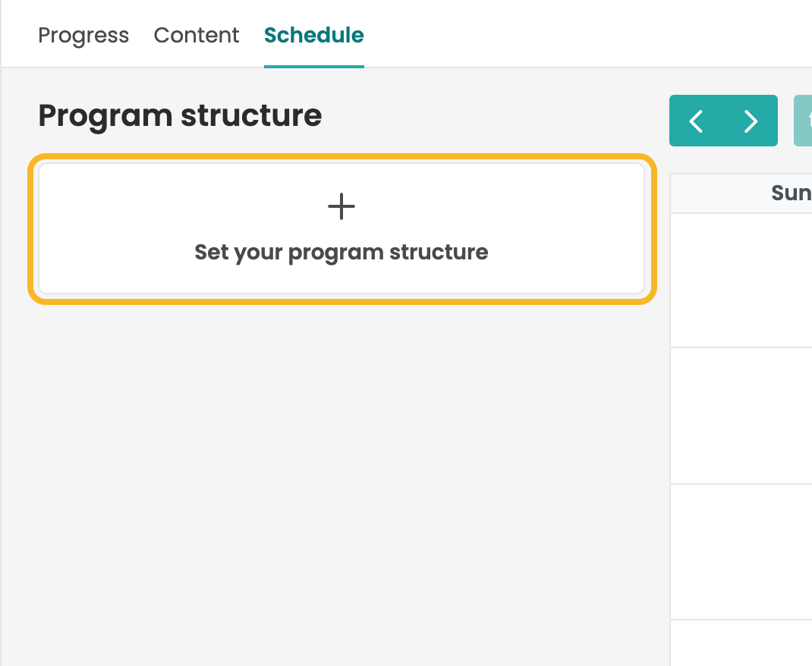Select the Schedule tab

314,35
